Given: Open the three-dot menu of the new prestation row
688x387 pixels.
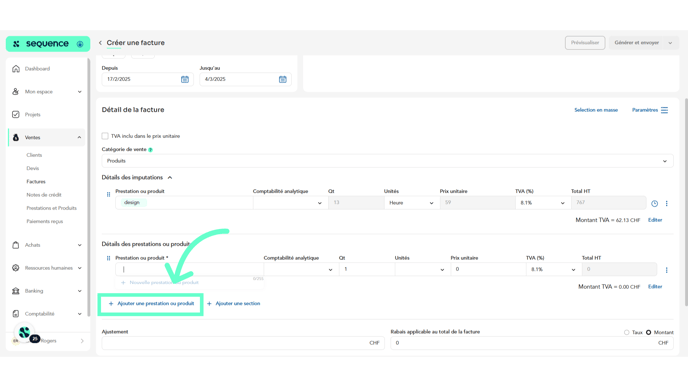Looking at the screenshot, I should [x=666, y=270].
